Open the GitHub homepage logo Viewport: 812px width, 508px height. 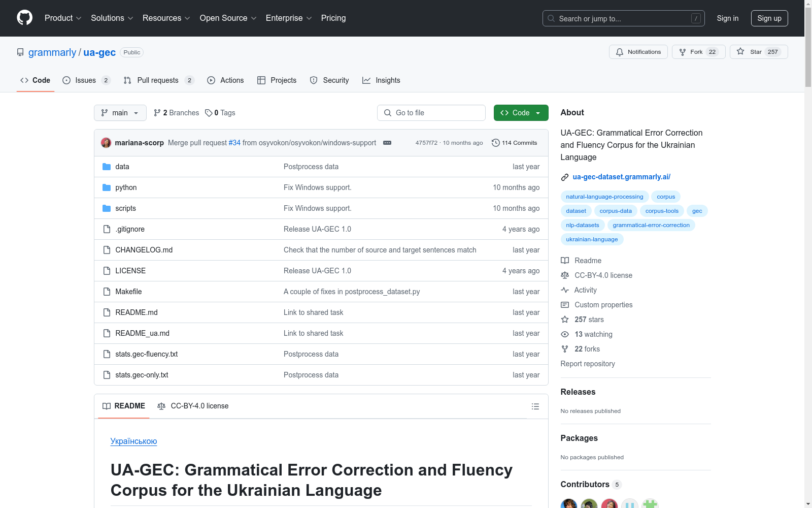[x=24, y=18]
